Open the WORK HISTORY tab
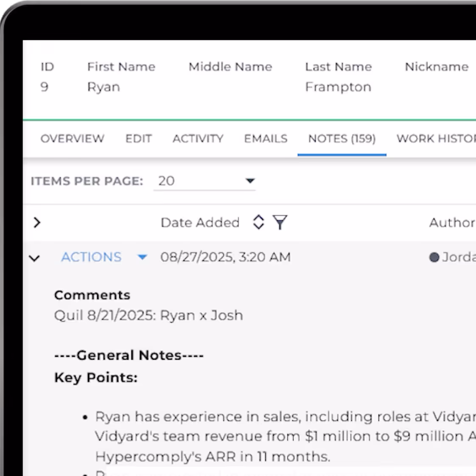Image resolution: width=476 pixels, height=476 pixels. click(x=436, y=139)
